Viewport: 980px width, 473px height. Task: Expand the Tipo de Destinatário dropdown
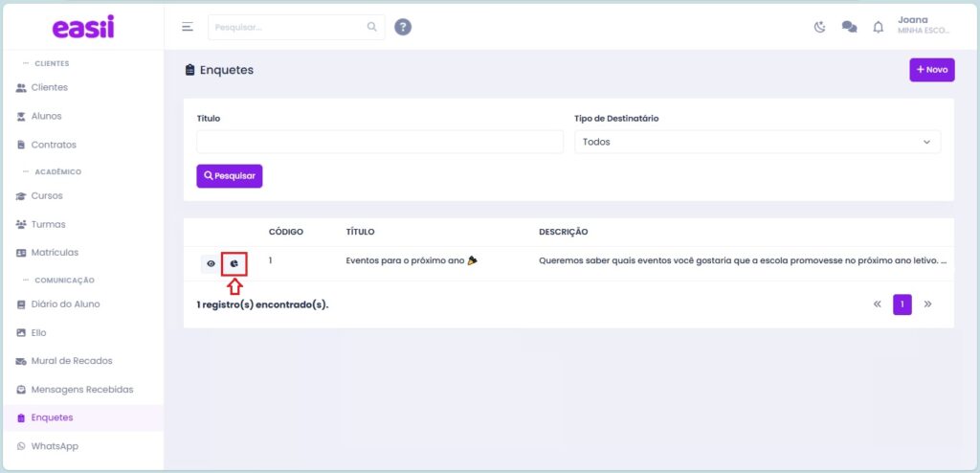click(757, 142)
